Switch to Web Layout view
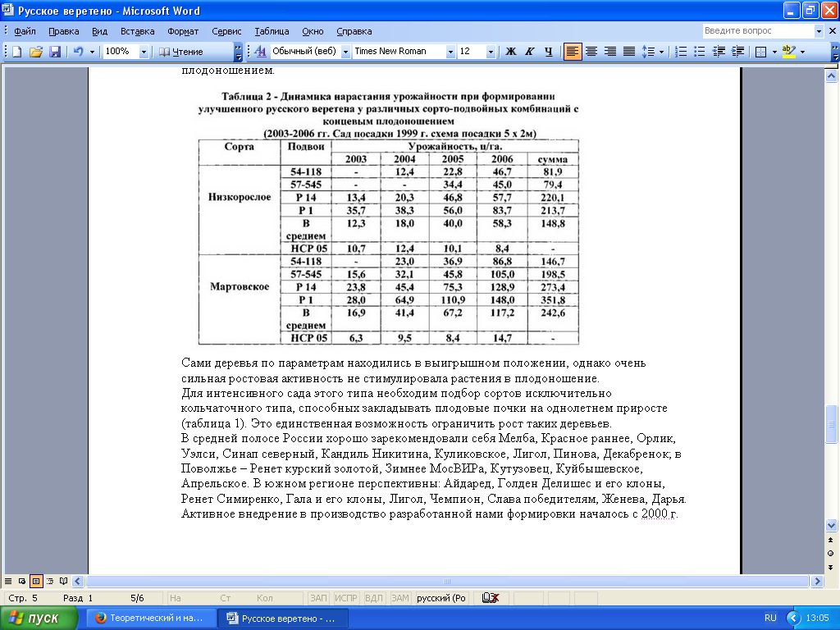840x630 pixels. (22, 581)
